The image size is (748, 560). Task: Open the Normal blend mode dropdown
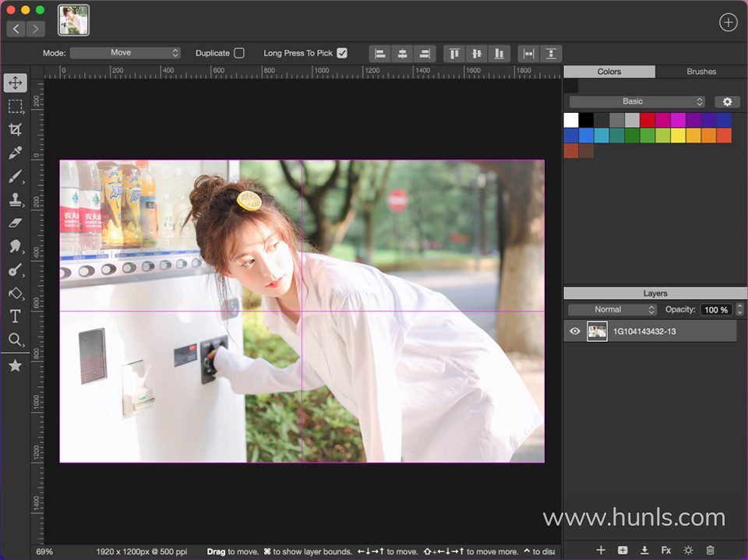pos(612,309)
